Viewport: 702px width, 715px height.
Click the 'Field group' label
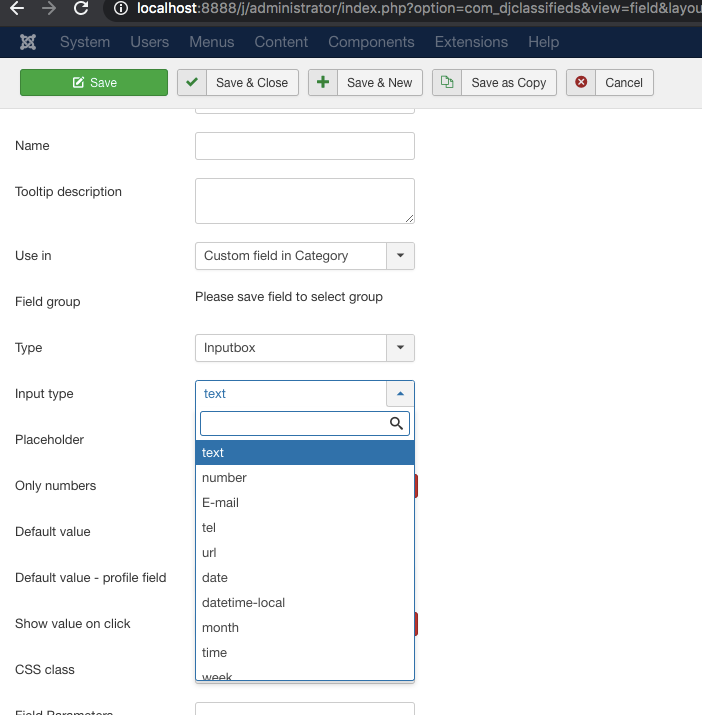(47, 302)
